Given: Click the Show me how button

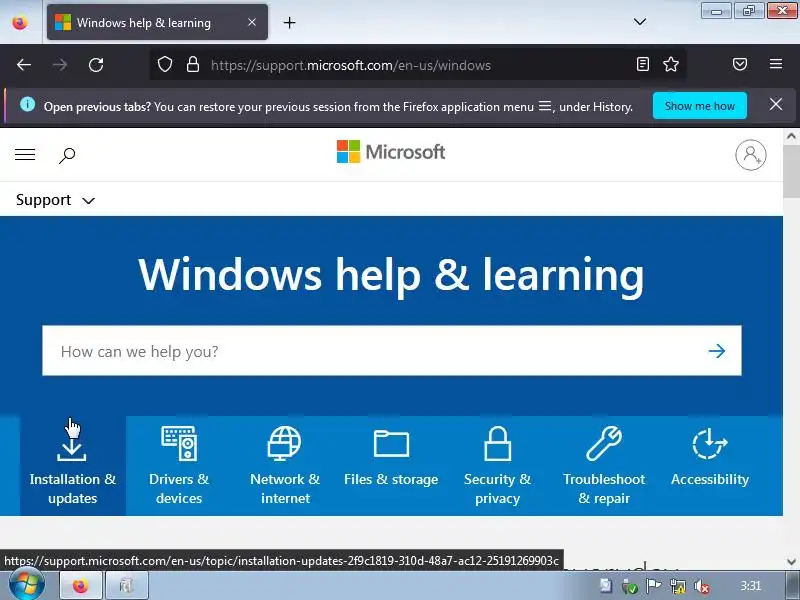Looking at the screenshot, I should coord(699,106).
